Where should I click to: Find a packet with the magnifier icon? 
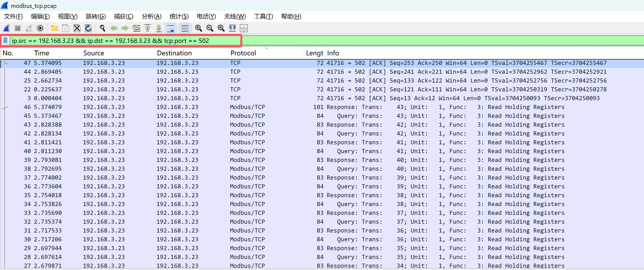click(x=102, y=28)
